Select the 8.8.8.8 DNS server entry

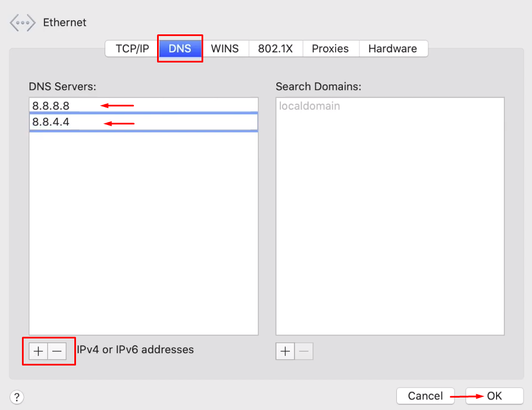[144, 105]
